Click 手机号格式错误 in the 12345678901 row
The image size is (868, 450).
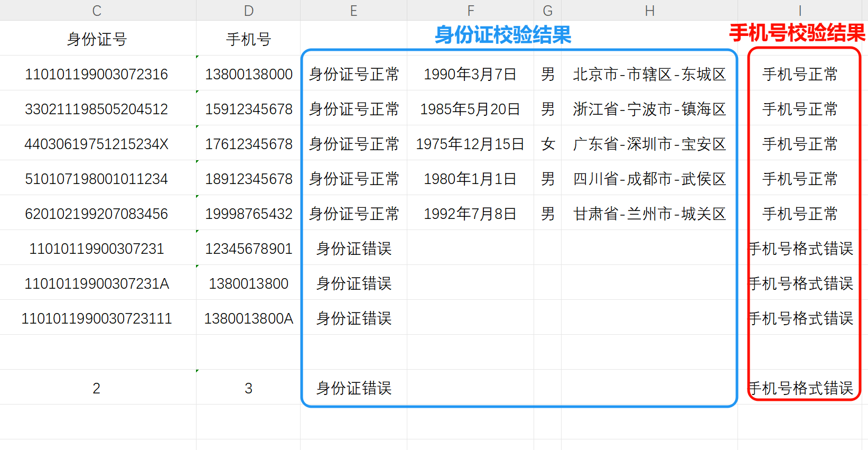(x=801, y=248)
